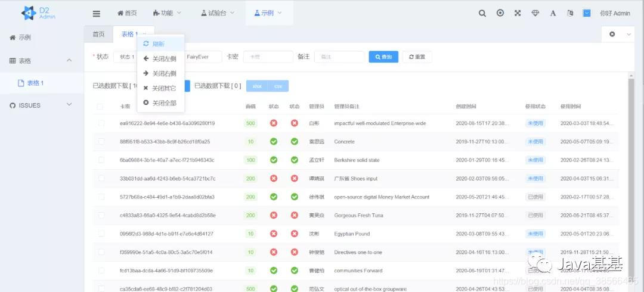Check the row c4833a83-66a0 checkbox
The image size is (644, 292).
coord(101,215)
